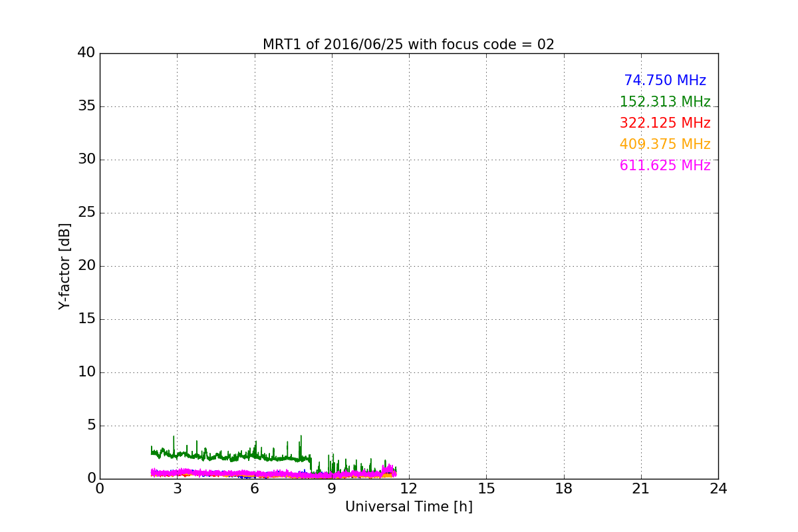Click the x-axis tick label 12
The width and height of the screenshot is (798, 532).
(x=409, y=489)
